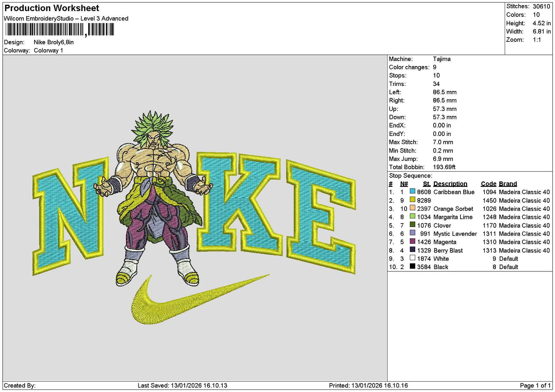The width and height of the screenshot is (555, 392).
Task: Click 'Madeira Classic 40' in the Magenta row
Action: pyautogui.click(x=524, y=242)
